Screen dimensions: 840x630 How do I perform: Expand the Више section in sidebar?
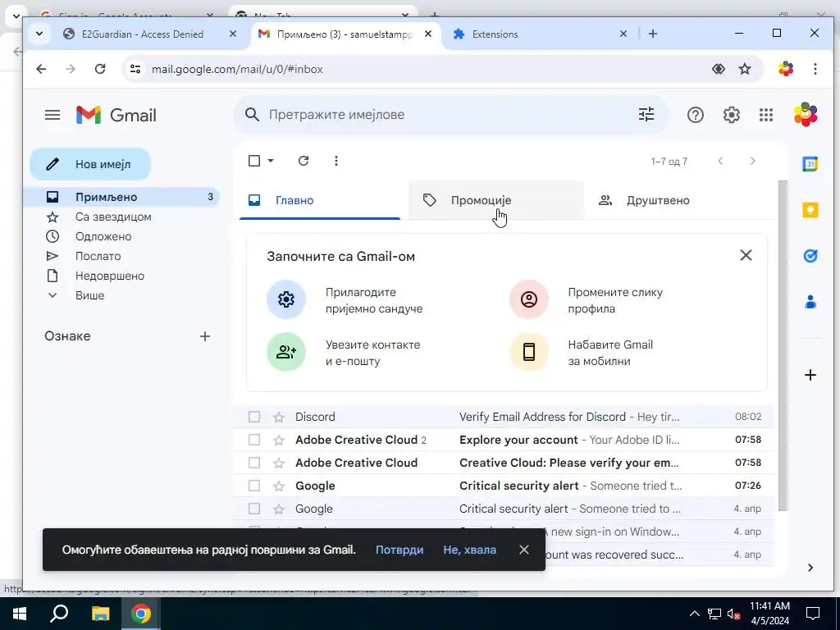(90, 295)
